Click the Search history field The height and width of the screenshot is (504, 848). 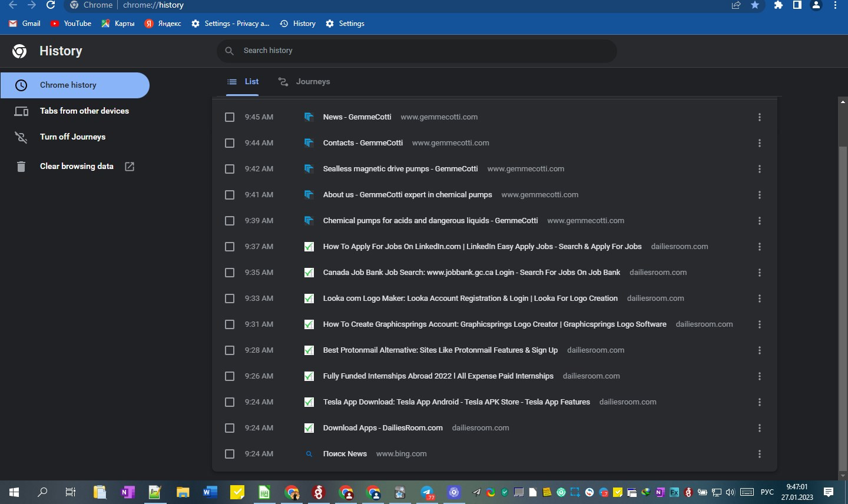[417, 51]
